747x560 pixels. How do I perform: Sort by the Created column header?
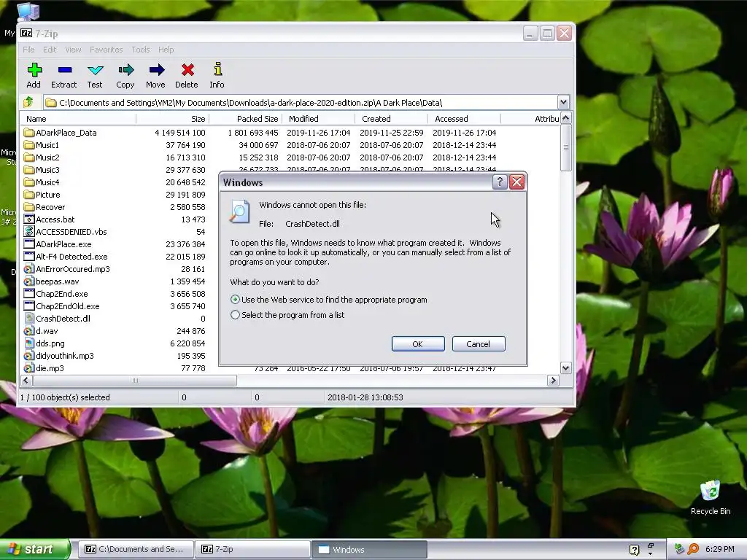[392, 119]
